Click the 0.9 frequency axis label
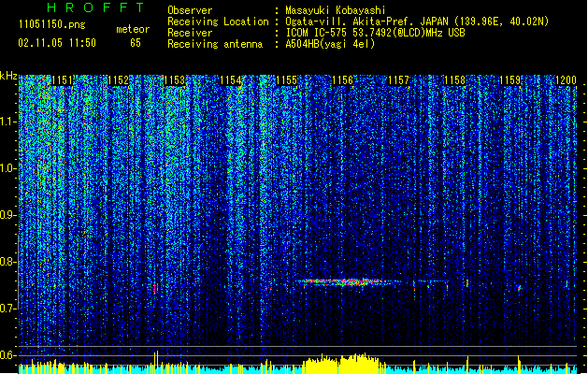Viewport: 588px width, 374px height. tap(8, 215)
